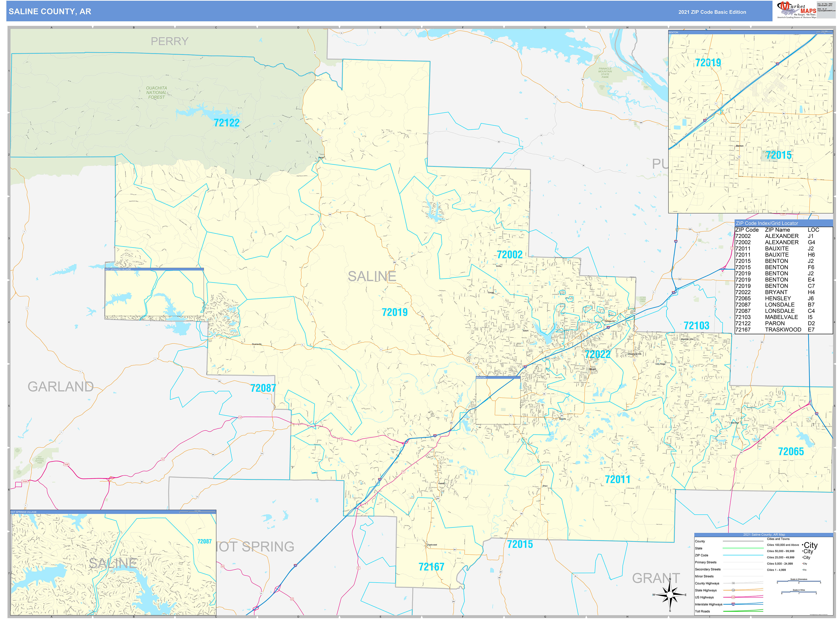Image resolution: width=840 pixels, height=619 pixels.
Task: Click the SALINE COUNTY, AR title bar
Action: tap(50, 12)
